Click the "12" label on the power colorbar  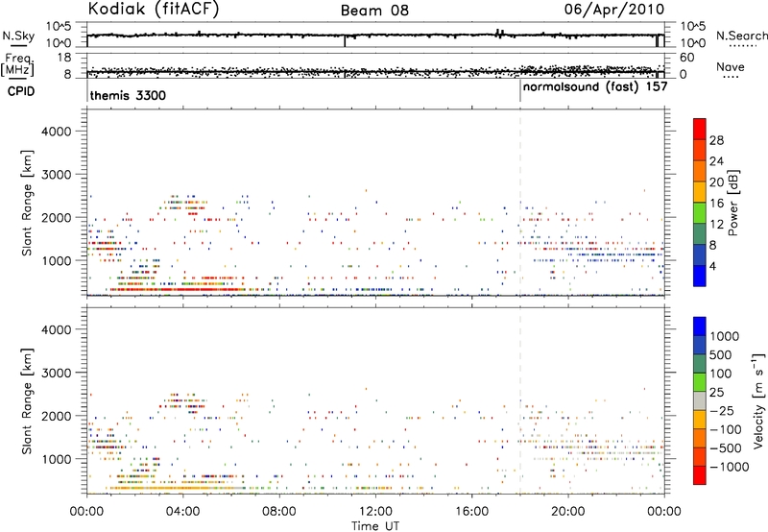click(x=716, y=225)
